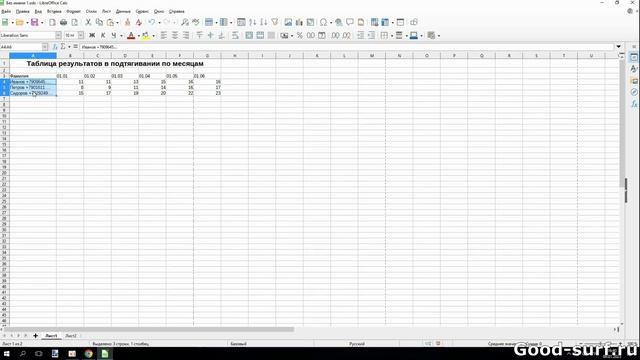The width and height of the screenshot is (640, 360).
Task: Open Chrome from the taskbar
Action: coord(89,354)
